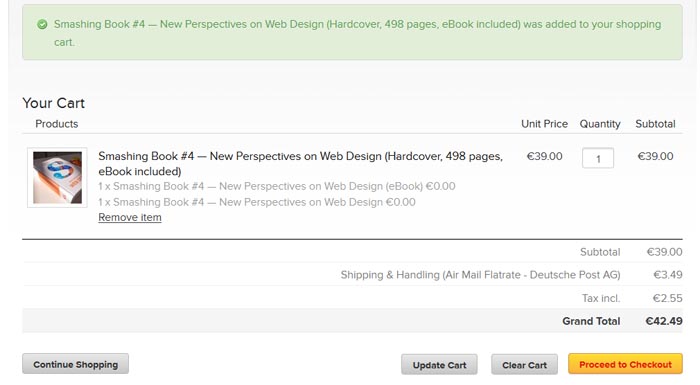This screenshot has width=700, height=385.
Task: Open Smashing Book #4 product title
Action: [x=300, y=163]
